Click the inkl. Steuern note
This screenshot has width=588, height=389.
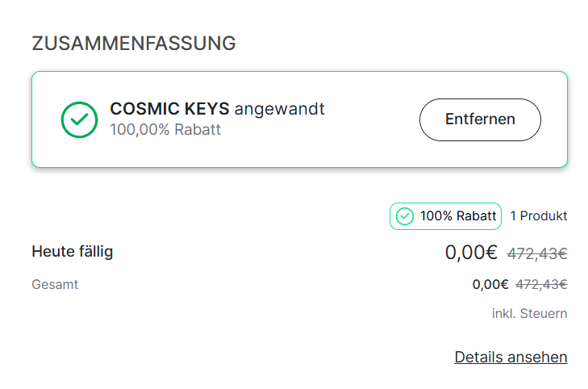530,313
